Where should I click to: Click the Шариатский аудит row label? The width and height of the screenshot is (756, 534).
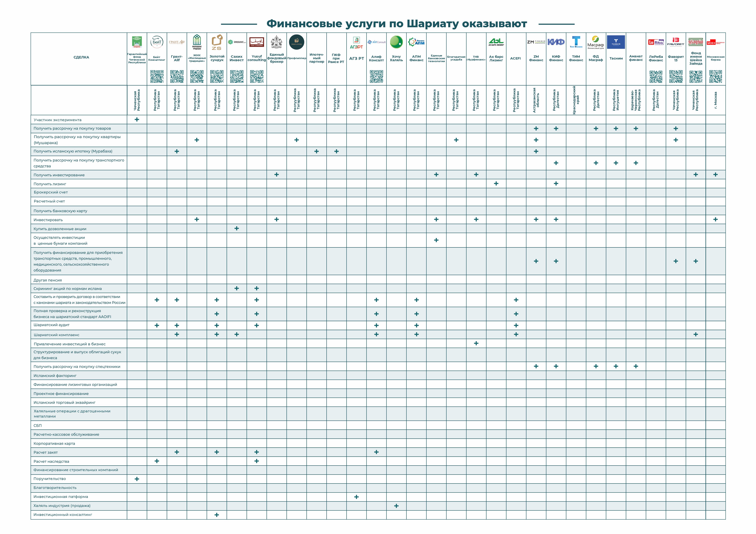tap(51, 325)
